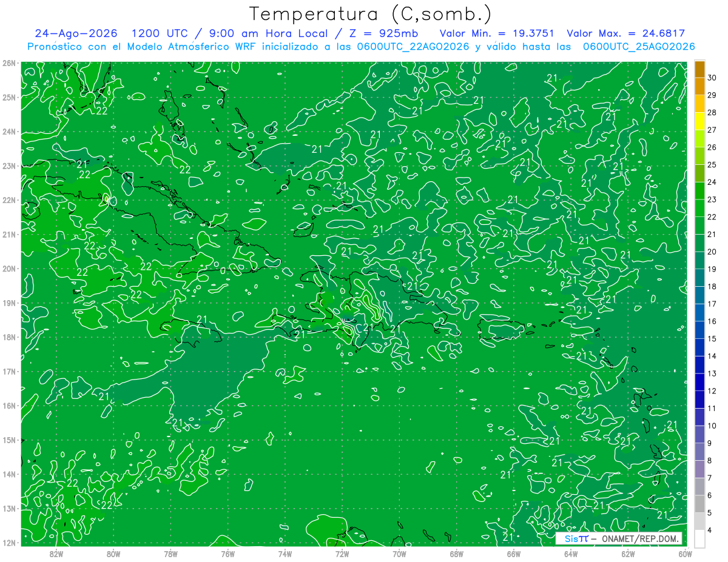This screenshot has height=562, width=728.
Task: Click the "62W" longitude axis label
Action: [x=628, y=554]
